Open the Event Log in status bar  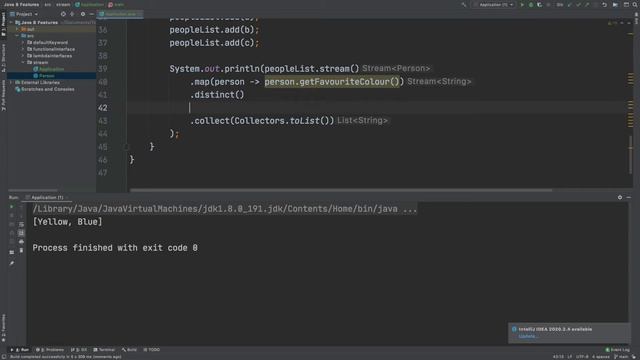pyautogui.click(x=618, y=350)
